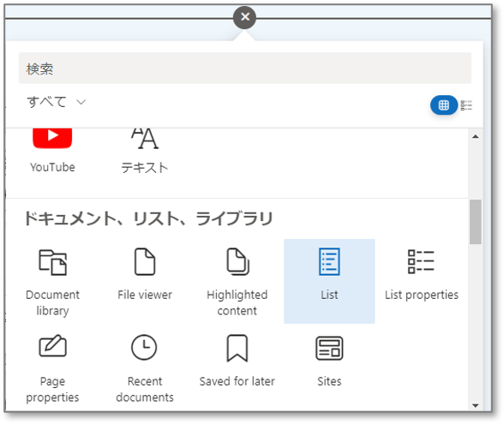Screen dimensions: 504x424
Task: Click the scrollbar down arrow
Action: 476,406
